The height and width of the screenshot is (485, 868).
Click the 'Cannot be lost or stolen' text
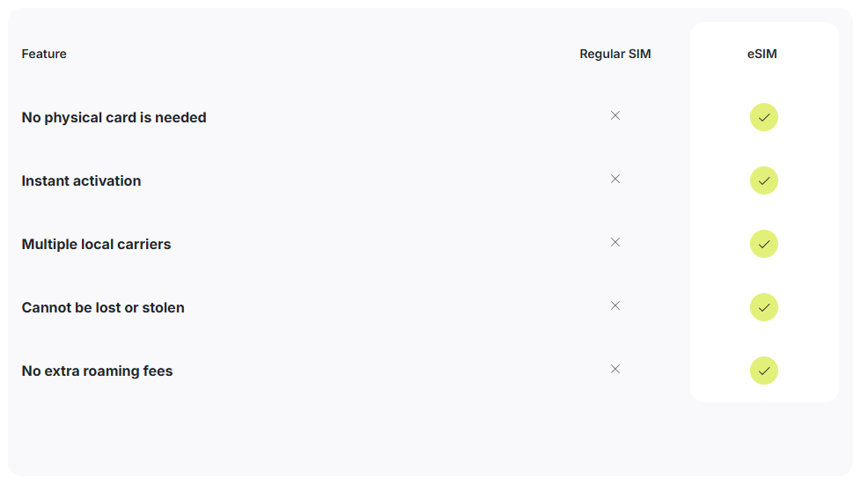point(103,307)
